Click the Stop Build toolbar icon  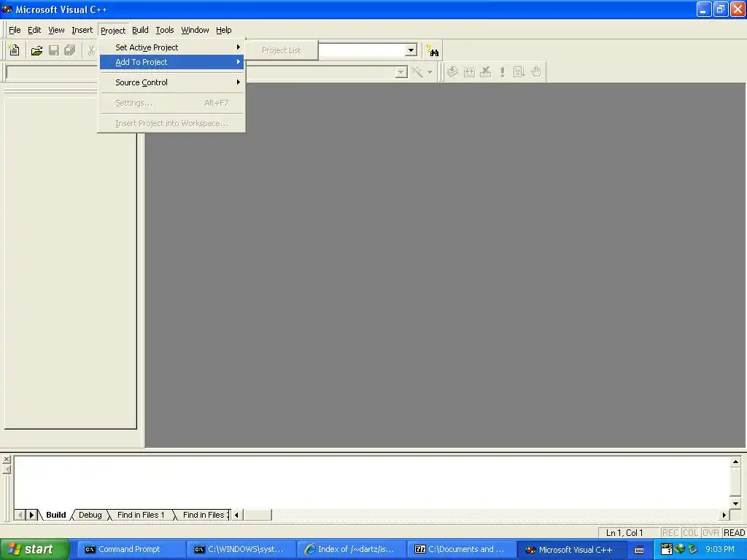click(485, 72)
